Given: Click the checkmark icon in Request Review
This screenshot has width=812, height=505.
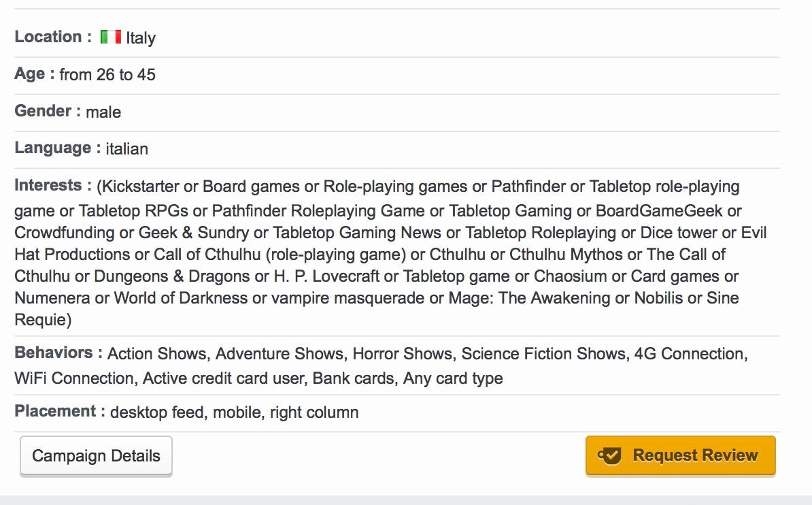Looking at the screenshot, I should (x=609, y=456).
